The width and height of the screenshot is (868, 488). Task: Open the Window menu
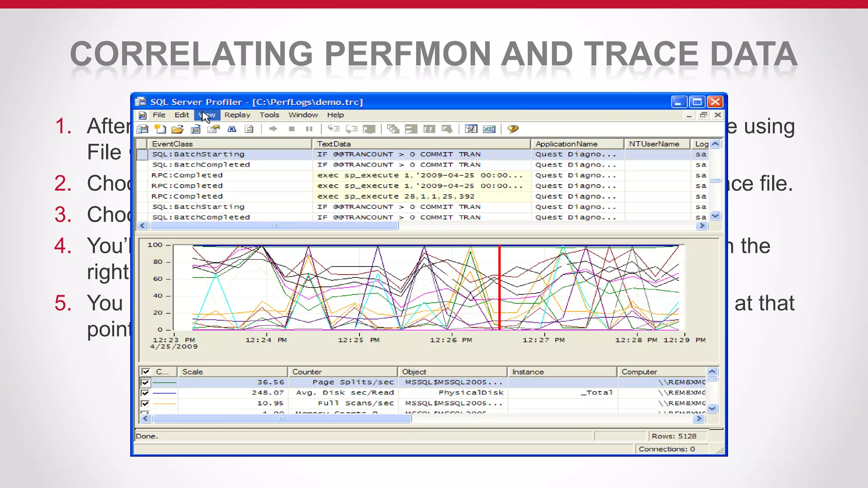click(303, 115)
